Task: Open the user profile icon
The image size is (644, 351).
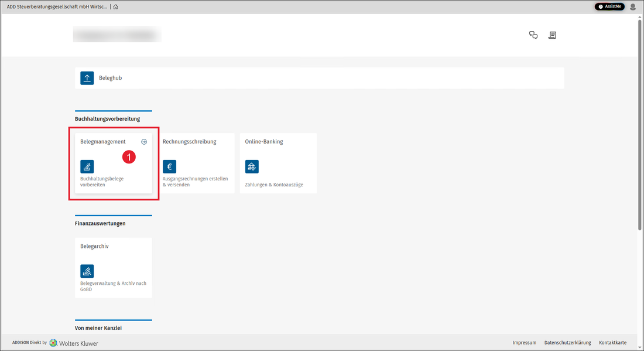Action: (x=633, y=6)
